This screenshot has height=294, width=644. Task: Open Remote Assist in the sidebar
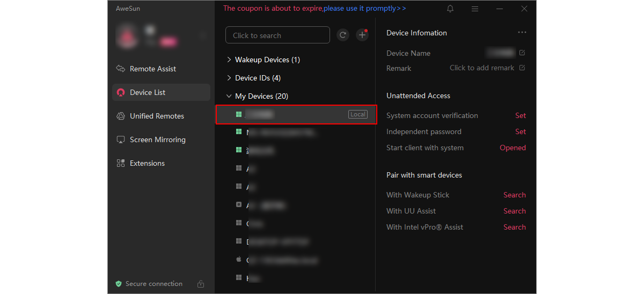coord(161,69)
